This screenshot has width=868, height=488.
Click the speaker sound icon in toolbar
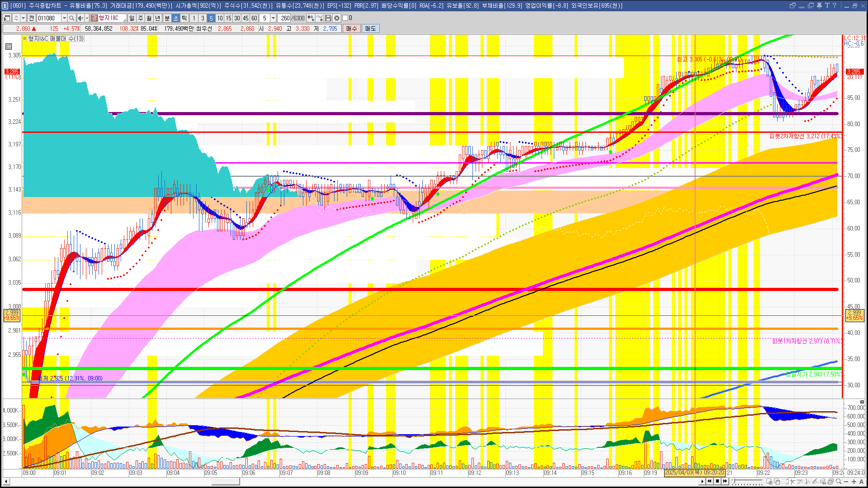tap(80, 18)
